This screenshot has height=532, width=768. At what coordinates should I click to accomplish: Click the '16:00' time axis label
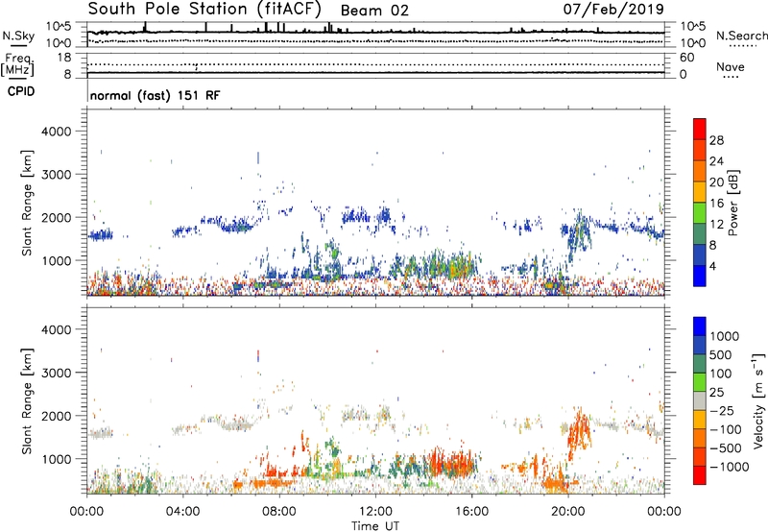click(x=471, y=512)
